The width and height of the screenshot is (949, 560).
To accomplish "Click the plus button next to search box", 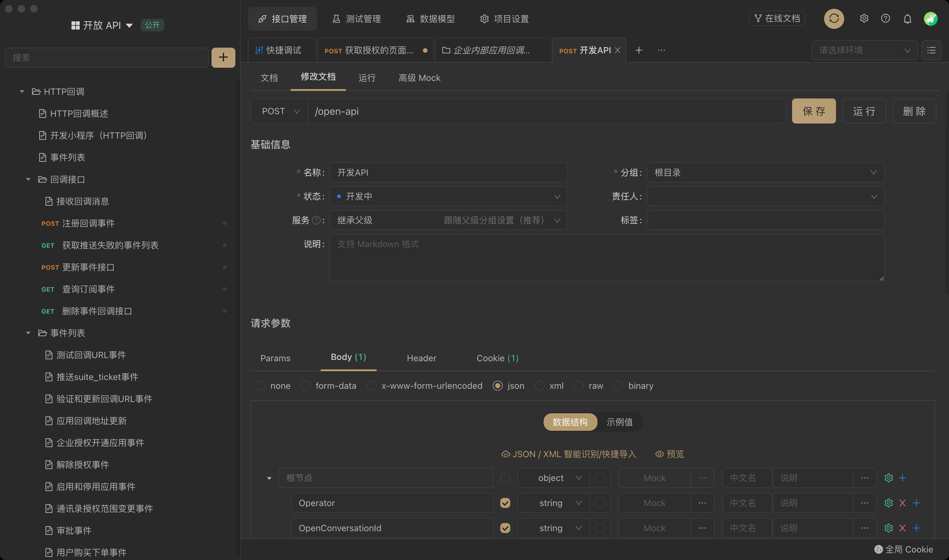I will coord(223,57).
